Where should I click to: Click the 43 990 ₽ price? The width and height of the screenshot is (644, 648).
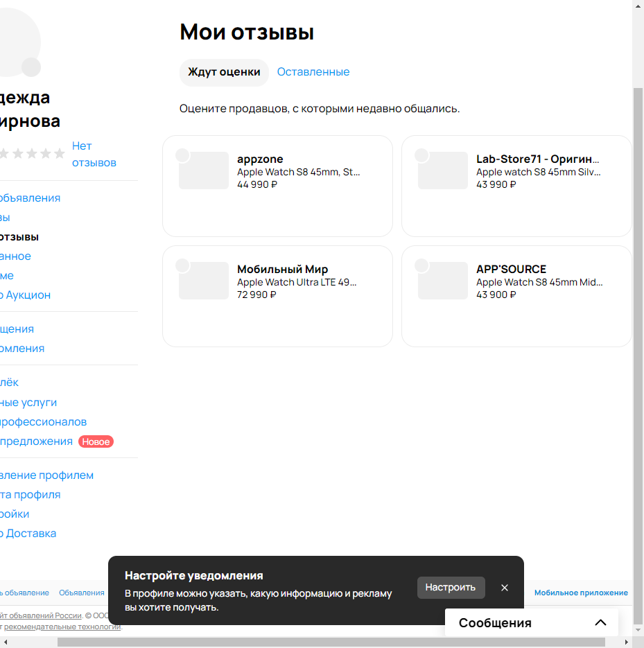tap(496, 184)
